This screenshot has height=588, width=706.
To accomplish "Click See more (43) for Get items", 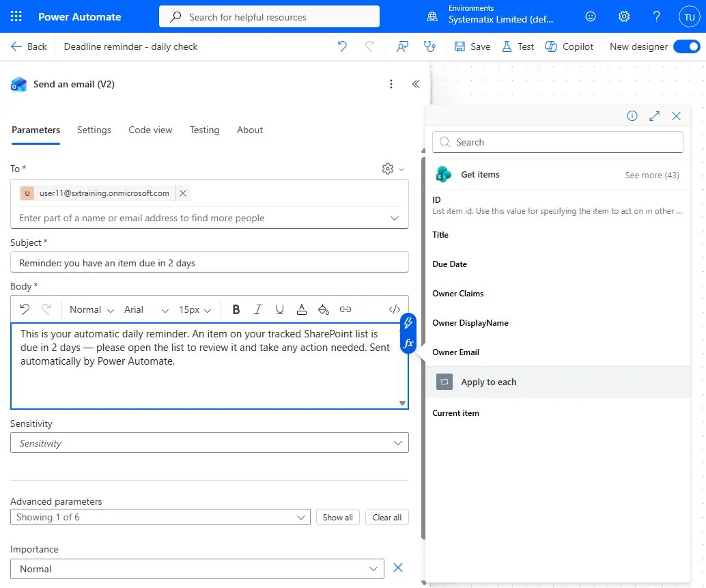I will pyautogui.click(x=652, y=175).
